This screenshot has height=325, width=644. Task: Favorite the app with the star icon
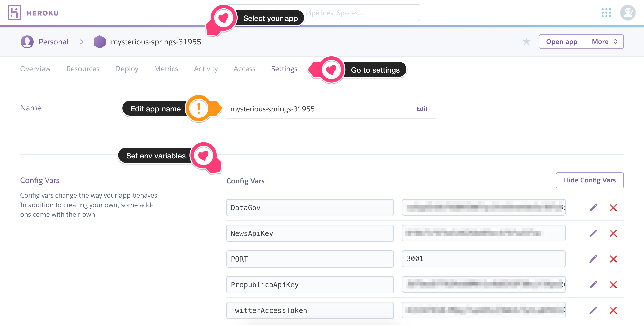(x=526, y=42)
